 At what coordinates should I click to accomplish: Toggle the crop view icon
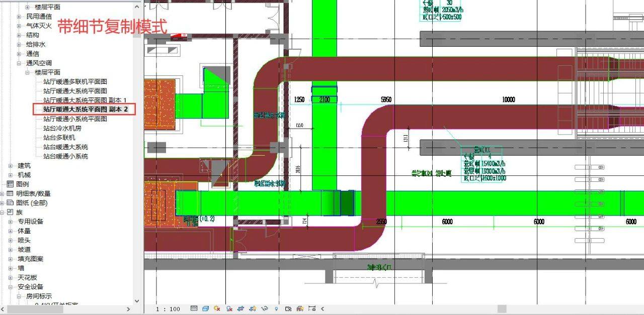pyautogui.click(x=241, y=308)
